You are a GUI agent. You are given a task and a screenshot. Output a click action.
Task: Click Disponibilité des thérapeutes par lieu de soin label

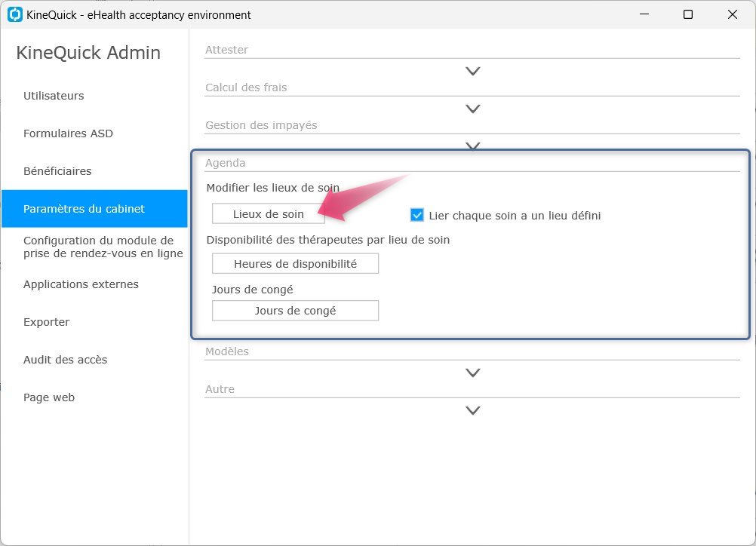point(328,240)
